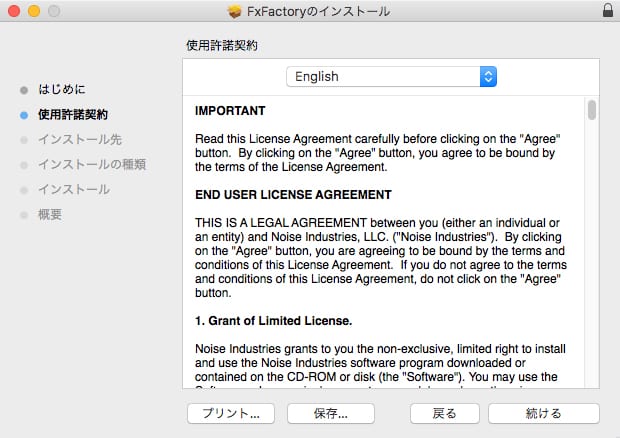Click the paragraph starting "Read this License Agreement"

tap(378, 153)
